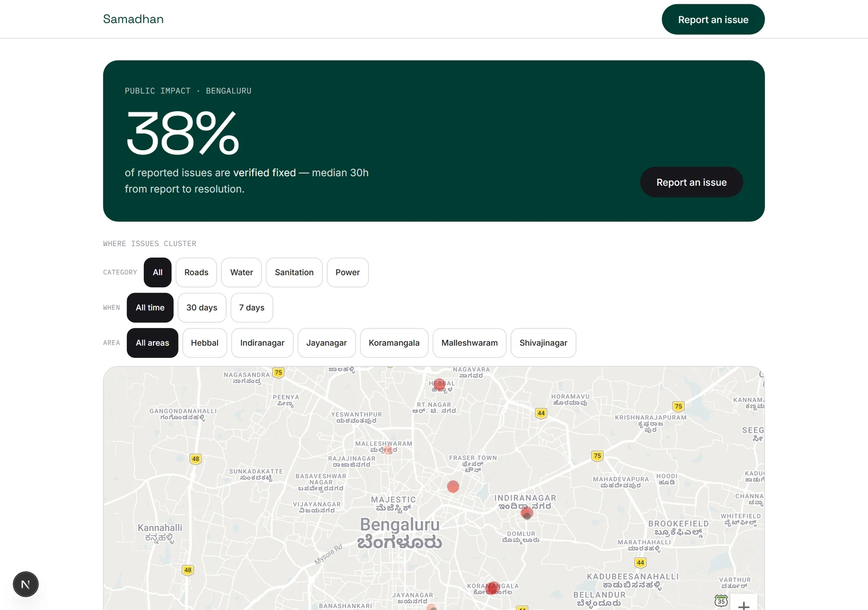Click the Indiranagar red cluster marker on map
The height and width of the screenshot is (610, 868).
527,512
